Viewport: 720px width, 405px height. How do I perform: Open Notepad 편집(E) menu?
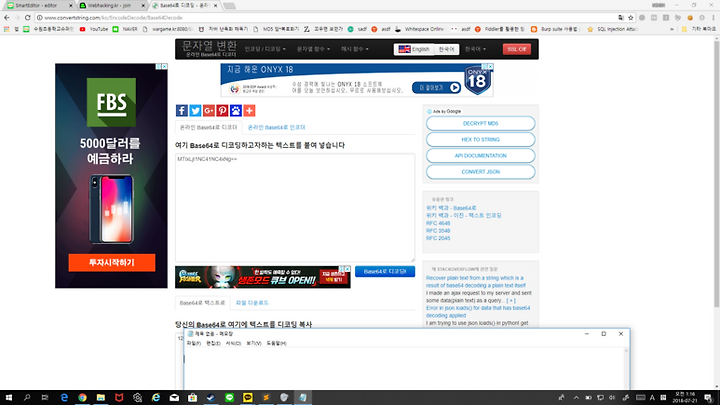pos(213,343)
